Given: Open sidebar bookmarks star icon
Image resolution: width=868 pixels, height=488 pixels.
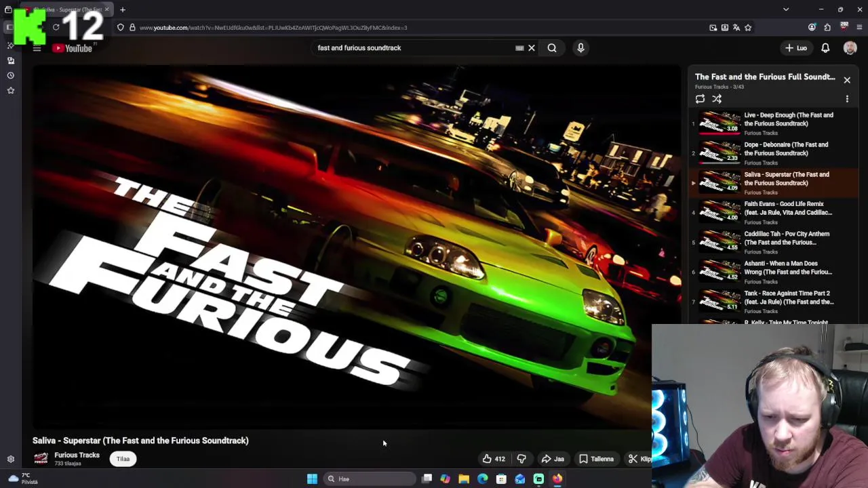Looking at the screenshot, I should tap(10, 90).
